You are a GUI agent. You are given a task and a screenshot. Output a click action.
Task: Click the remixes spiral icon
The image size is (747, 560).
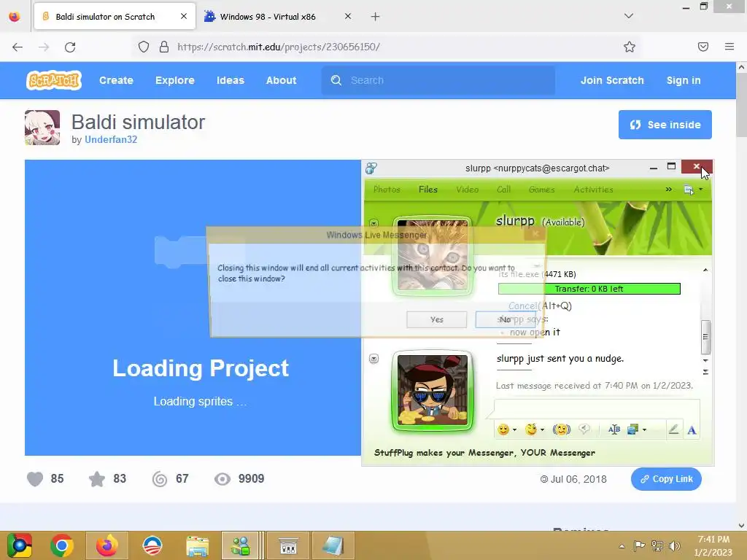pyautogui.click(x=160, y=479)
